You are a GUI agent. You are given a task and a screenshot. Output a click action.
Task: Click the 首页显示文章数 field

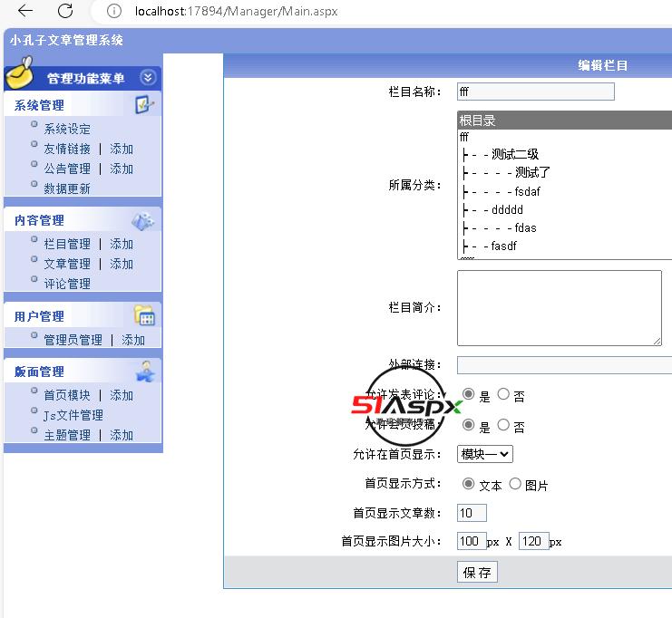point(472,513)
